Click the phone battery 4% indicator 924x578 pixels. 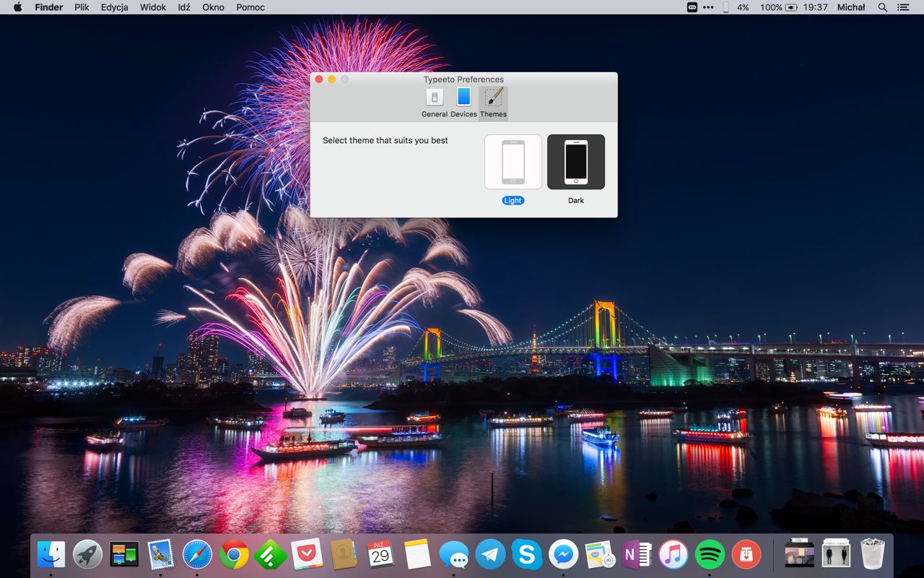[x=736, y=7]
